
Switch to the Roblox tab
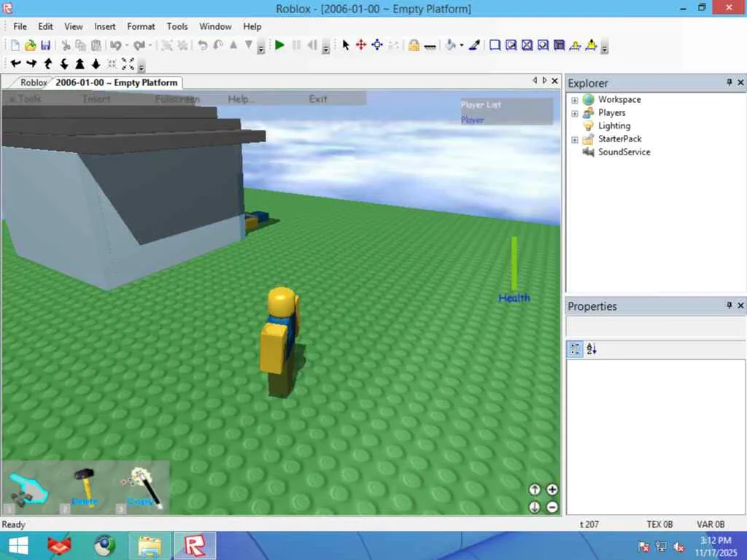click(34, 82)
